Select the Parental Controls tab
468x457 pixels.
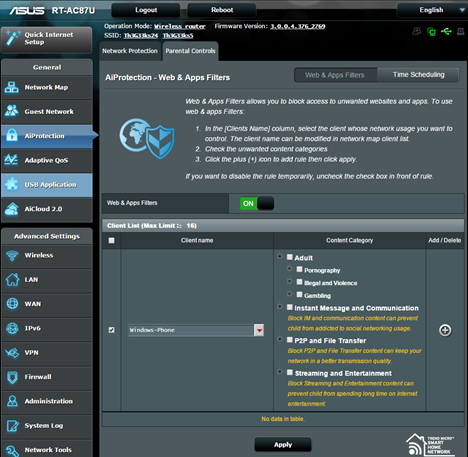[x=190, y=51]
